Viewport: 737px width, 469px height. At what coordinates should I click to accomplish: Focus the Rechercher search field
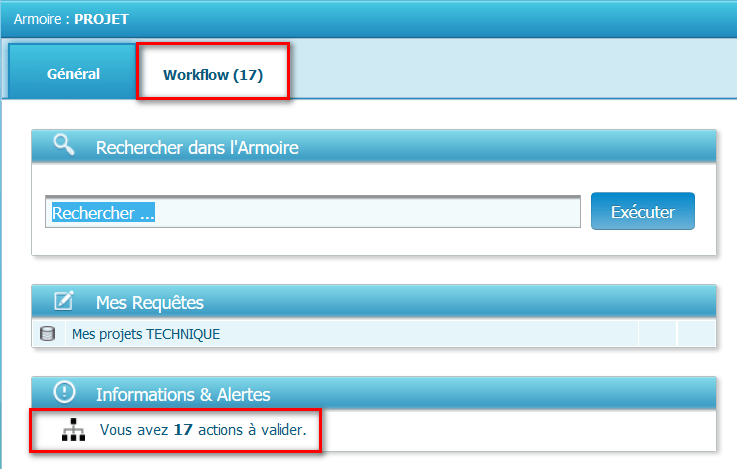coord(313,213)
